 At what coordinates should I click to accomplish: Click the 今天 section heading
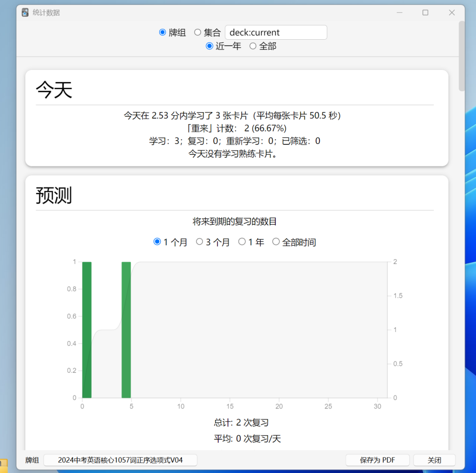pyautogui.click(x=54, y=90)
